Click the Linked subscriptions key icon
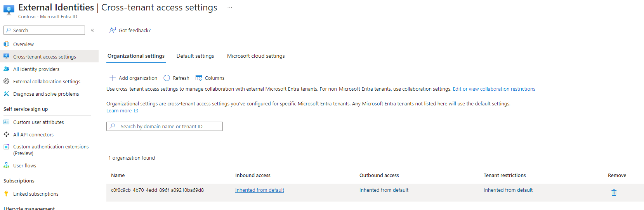This screenshot has width=644, height=210. [6, 194]
